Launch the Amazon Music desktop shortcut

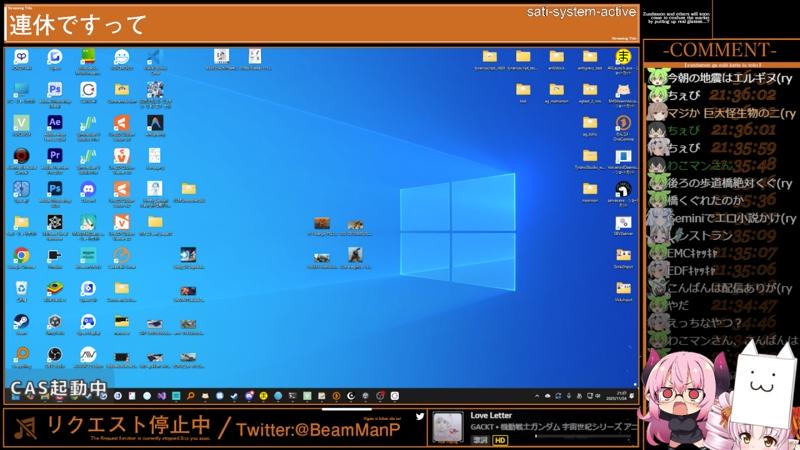point(88,256)
